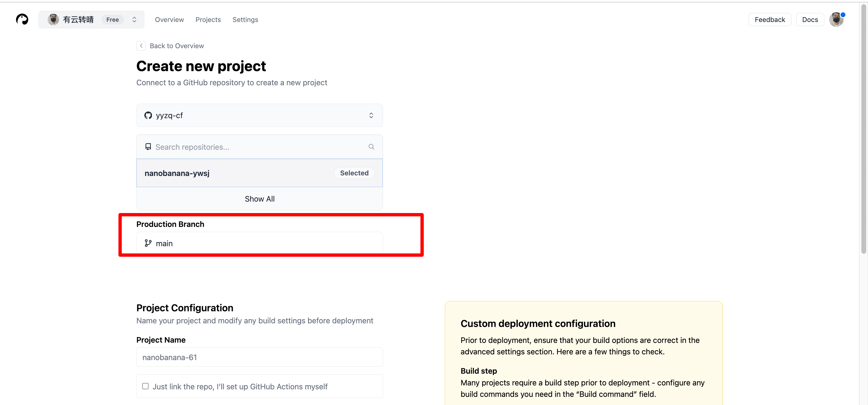Click the Project Name input field
Screen dimensions: 868x405
click(259, 357)
